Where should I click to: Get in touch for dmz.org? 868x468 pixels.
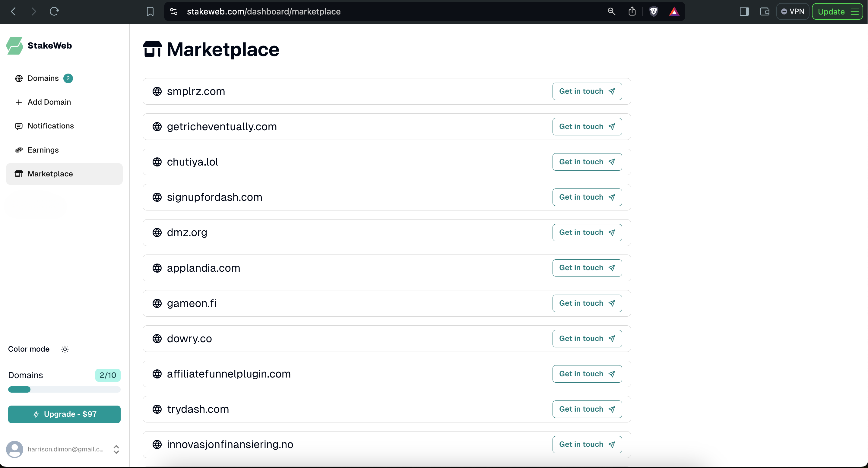click(587, 232)
